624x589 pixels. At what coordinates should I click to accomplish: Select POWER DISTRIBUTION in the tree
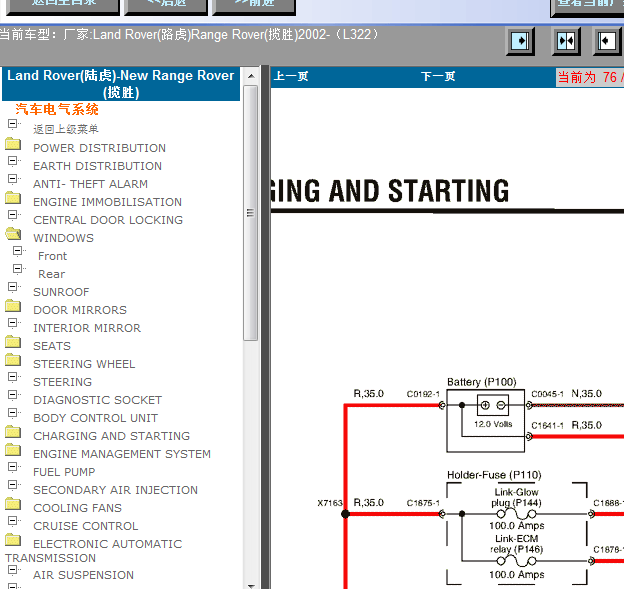point(99,148)
